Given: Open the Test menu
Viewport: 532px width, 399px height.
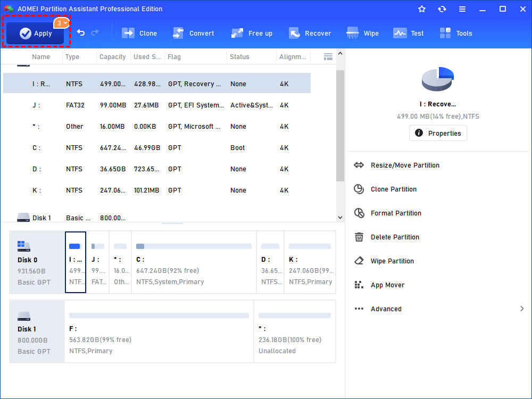Looking at the screenshot, I should tap(409, 33).
